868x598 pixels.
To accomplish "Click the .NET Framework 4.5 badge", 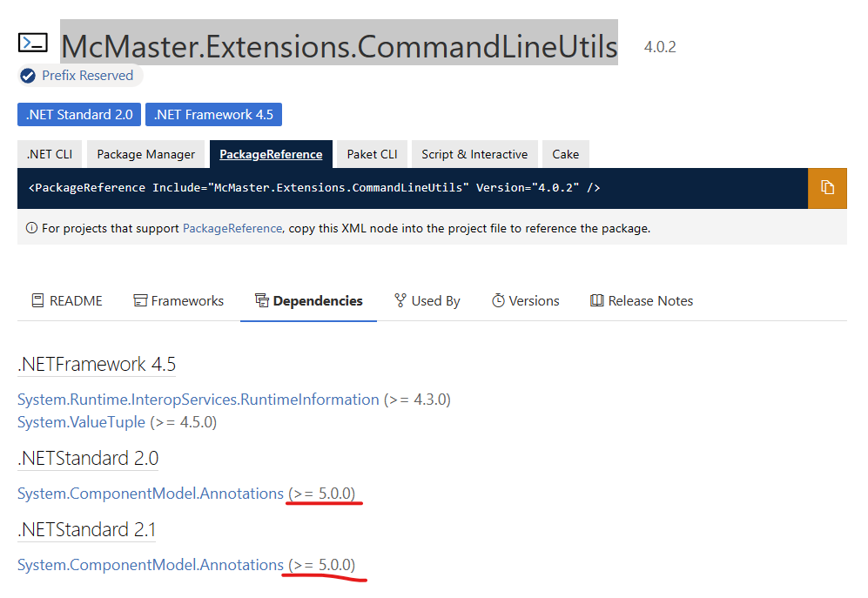I will tap(213, 115).
